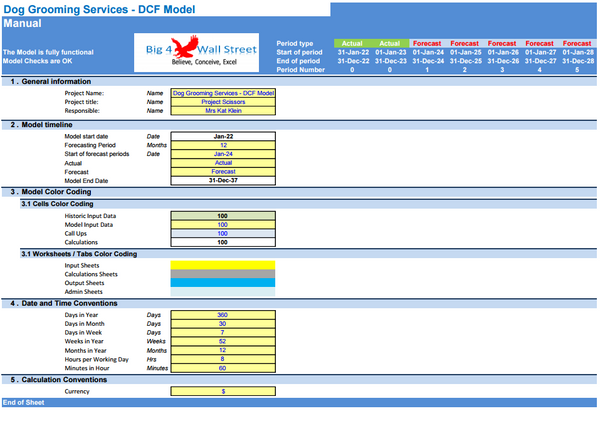
Task: Select the Weeks in Year value cell
Action: [223, 341]
